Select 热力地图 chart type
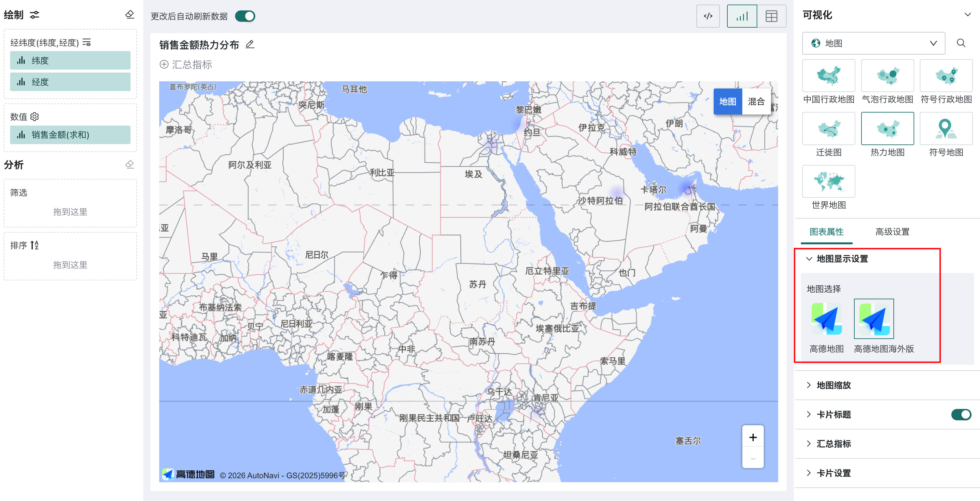This screenshot has height=501, width=980. click(887, 128)
